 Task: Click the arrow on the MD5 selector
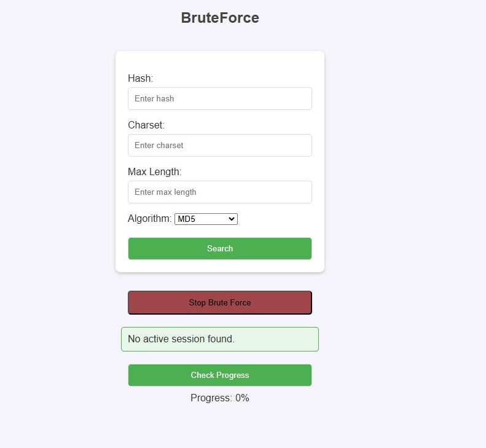pos(232,219)
